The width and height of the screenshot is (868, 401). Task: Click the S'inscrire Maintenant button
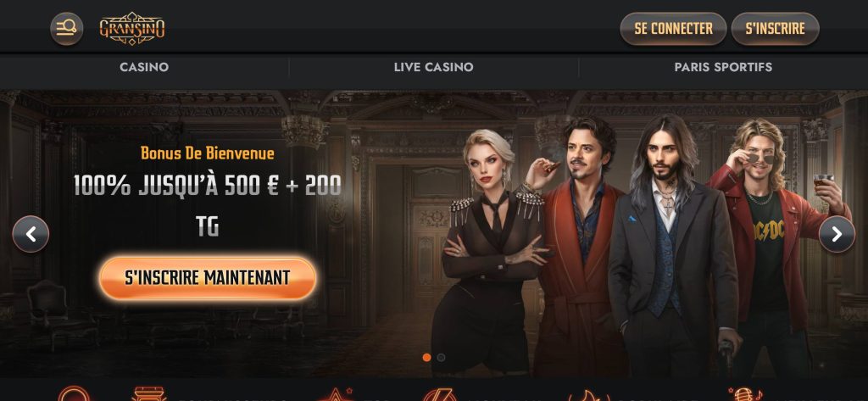click(208, 277)
